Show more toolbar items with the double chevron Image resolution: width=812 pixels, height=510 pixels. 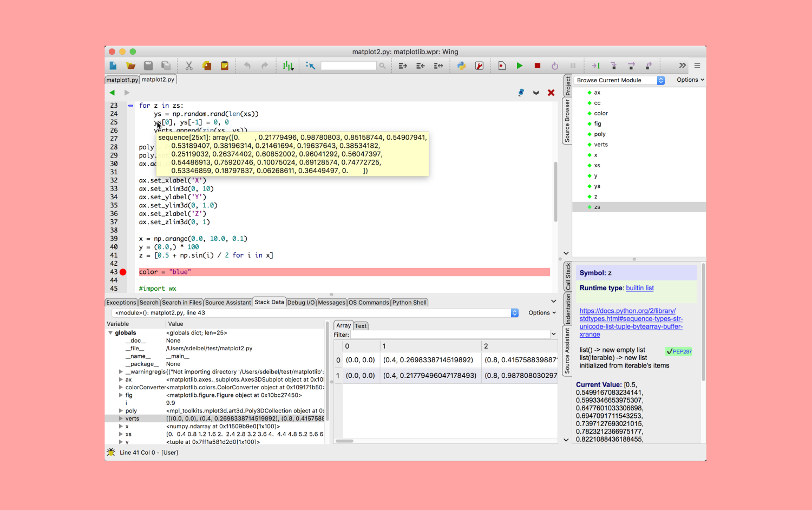[683, 66]
